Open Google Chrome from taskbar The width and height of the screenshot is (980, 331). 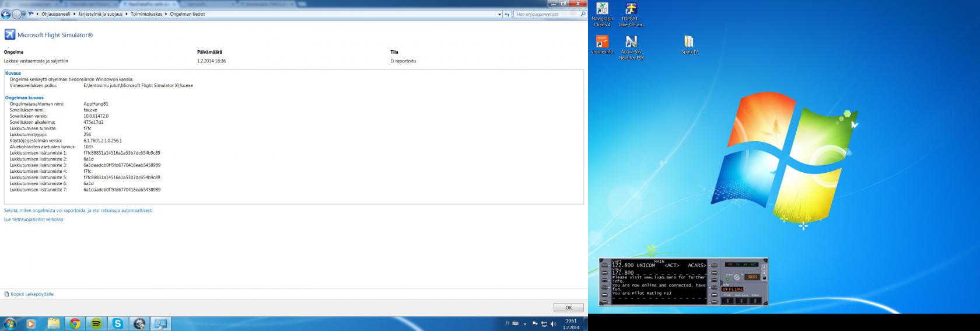[75, 323]
